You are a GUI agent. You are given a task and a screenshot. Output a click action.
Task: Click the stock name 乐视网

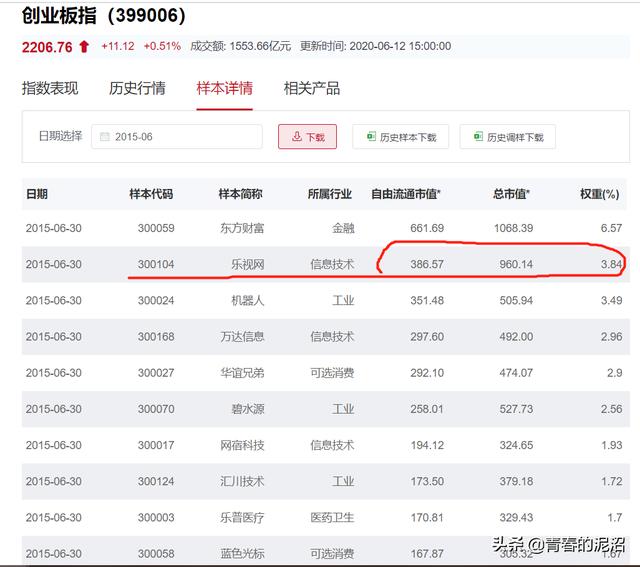(248, 265)
